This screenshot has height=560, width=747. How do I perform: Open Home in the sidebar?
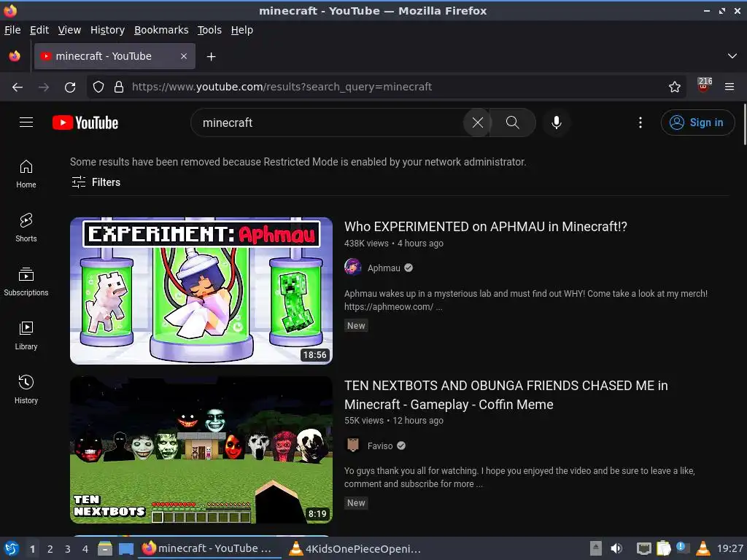click(26, 174)
